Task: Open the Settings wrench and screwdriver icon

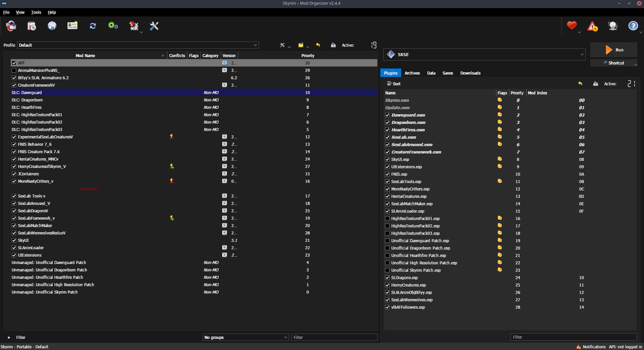Action: (154, 26)
